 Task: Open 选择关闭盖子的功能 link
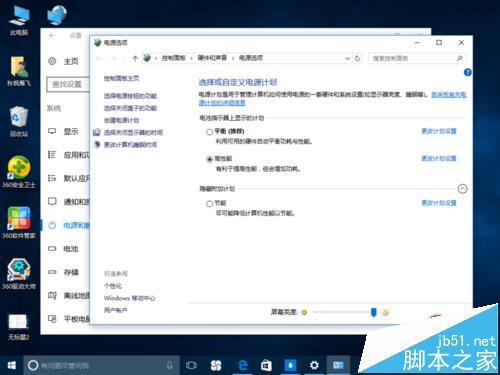pyautogui.click(x=130, y=108)
